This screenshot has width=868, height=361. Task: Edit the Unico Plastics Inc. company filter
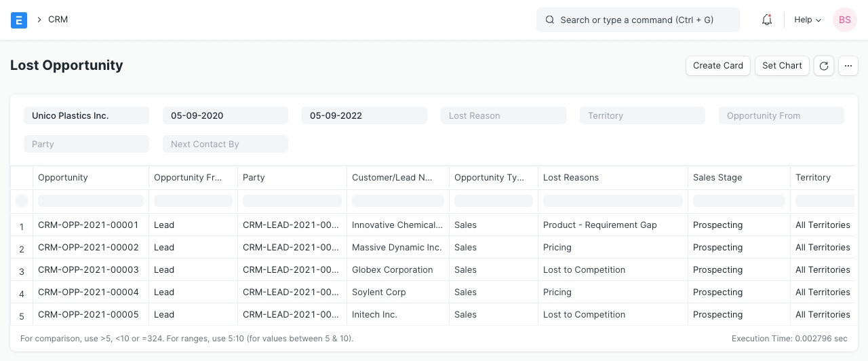point(86,116)
